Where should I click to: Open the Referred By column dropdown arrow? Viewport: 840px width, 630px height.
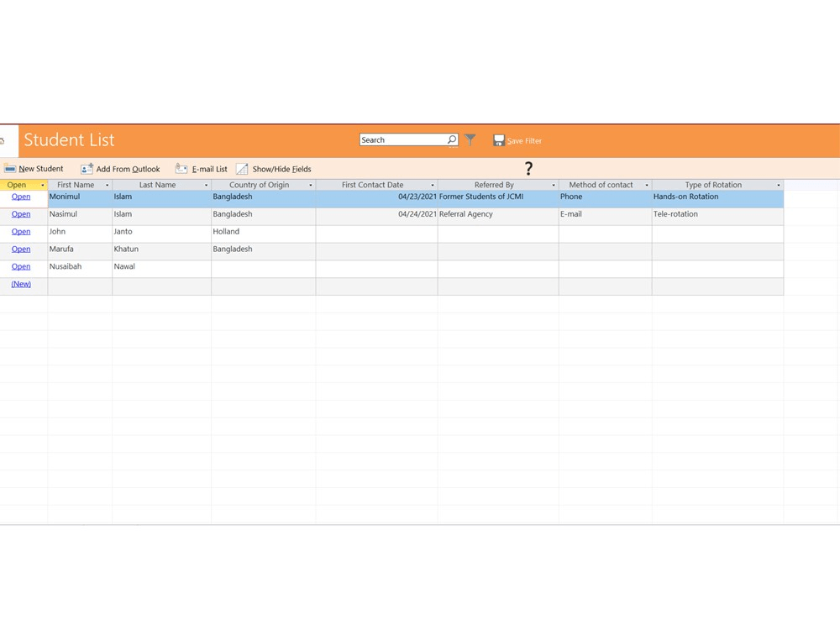pos(554,185)
